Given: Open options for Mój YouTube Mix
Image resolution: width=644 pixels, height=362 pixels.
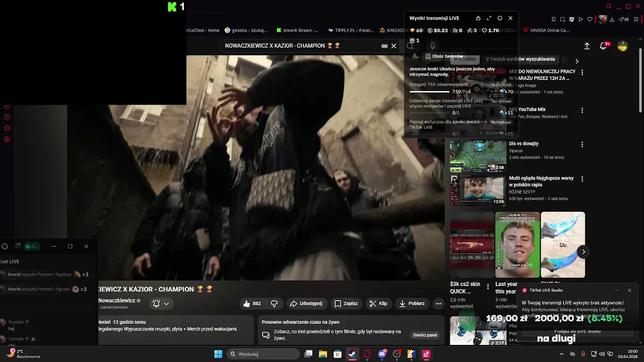Looking at the screenshot, I should point(582,110).
